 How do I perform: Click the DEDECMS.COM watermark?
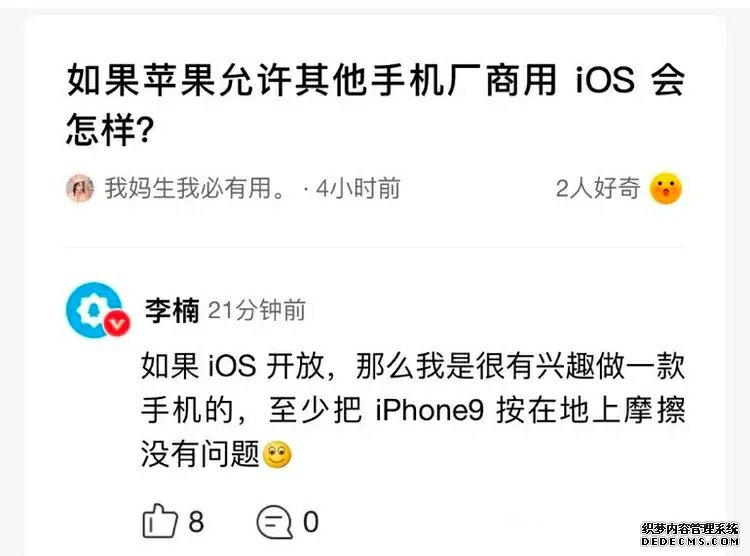[x=689, y=542]
